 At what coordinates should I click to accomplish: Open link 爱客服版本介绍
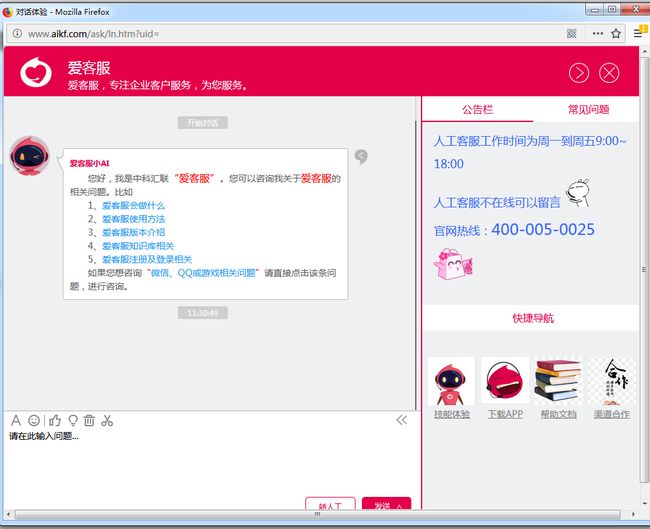point(133,232)
